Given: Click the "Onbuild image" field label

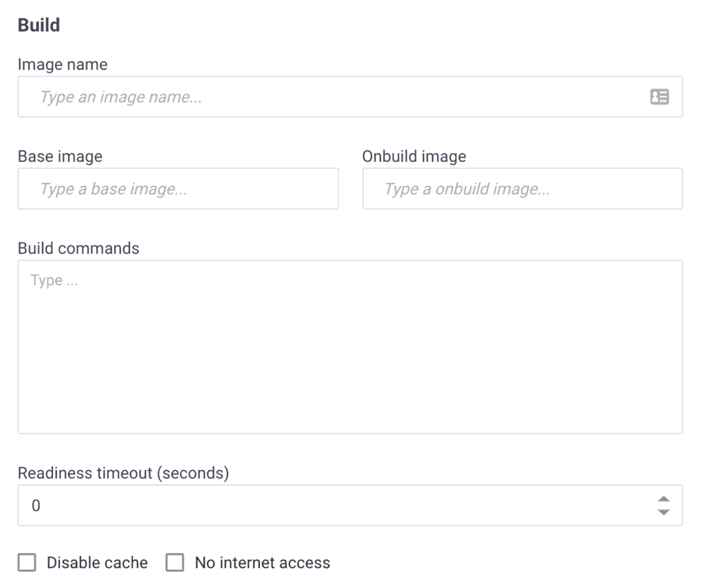Looking at the screenshot, I should 414,157.
